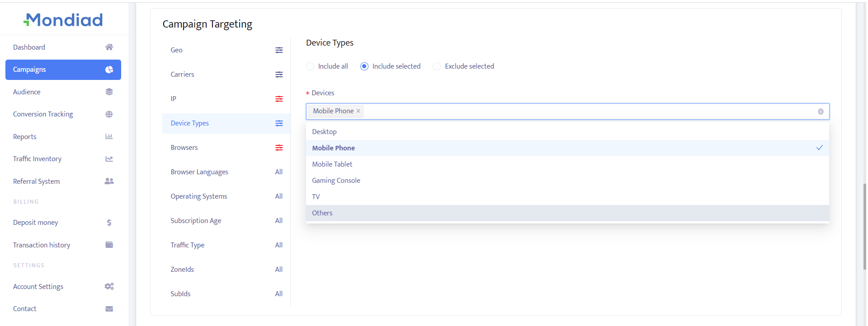
Task: Click the Account Settings gears icon
Action: click(x=109, y=286)
